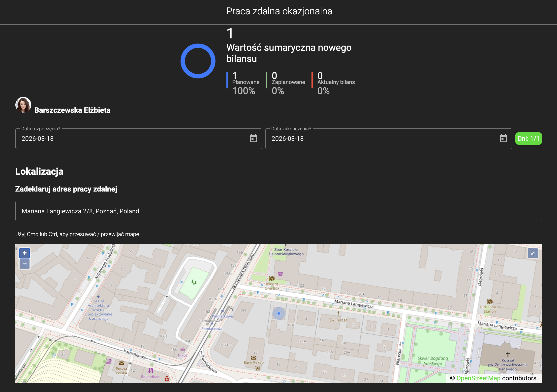The height and width of the screenshot is (392, 557).
Task: Click the green Dni: 1/1 badge
Action: pos(528,139)
